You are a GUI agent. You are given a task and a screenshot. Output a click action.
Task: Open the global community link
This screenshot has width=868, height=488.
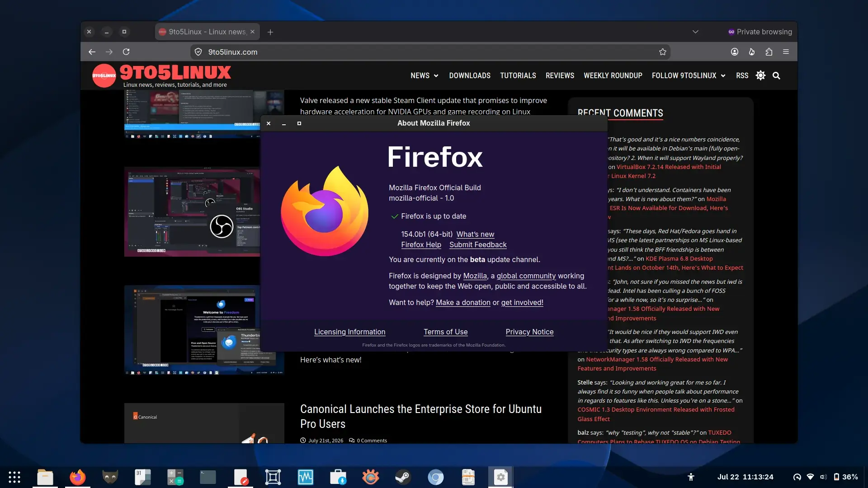click(526, 276)
